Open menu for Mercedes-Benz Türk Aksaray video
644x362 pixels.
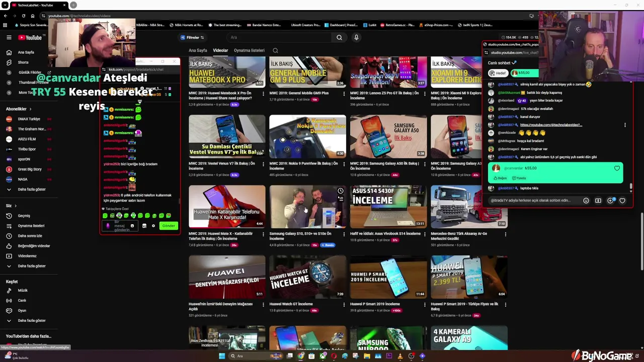(x=505, y=234)
